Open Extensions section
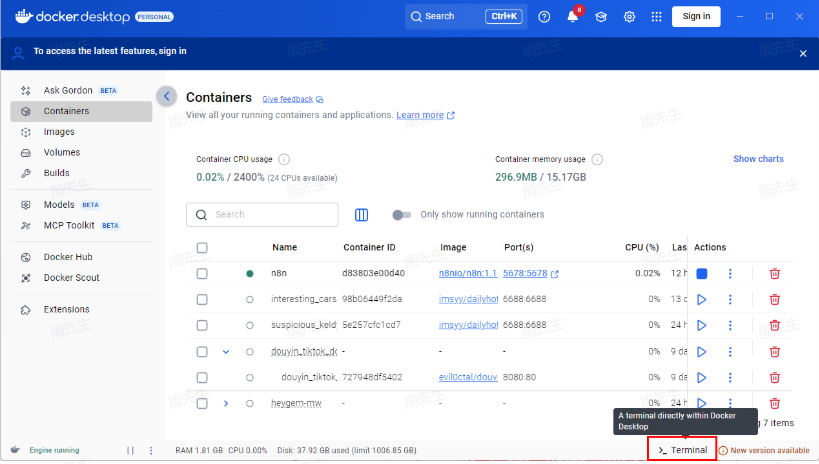 pos(81,309)
